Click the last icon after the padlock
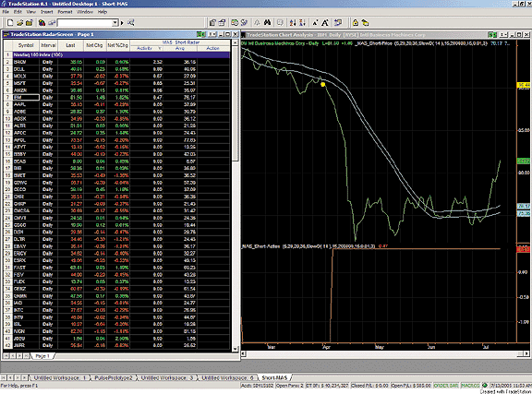The image size is (532, 394). tap(365, 23)
